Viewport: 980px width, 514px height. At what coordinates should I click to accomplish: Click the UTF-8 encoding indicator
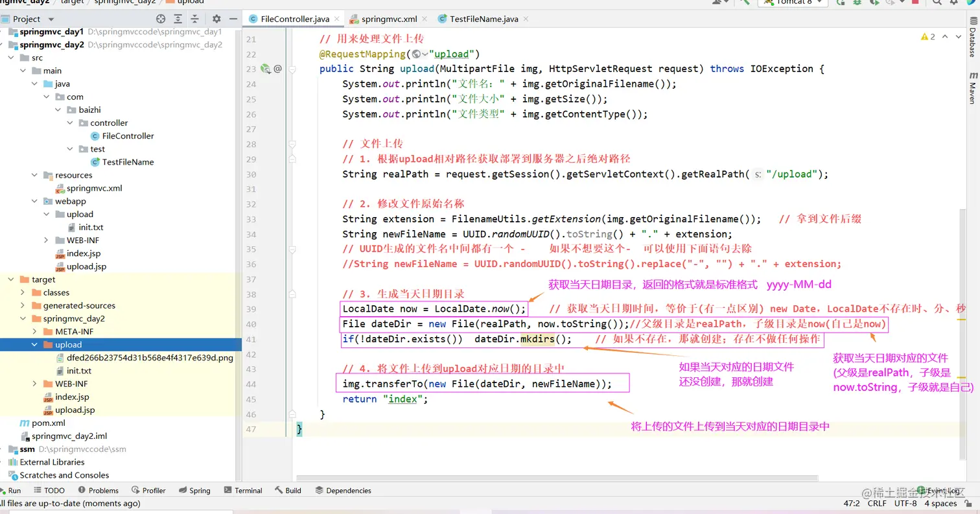tap(905, 504)
